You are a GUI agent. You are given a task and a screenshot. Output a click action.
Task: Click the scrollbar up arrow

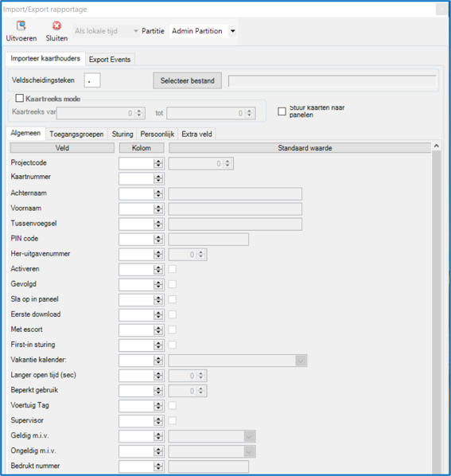coord(437,146)
